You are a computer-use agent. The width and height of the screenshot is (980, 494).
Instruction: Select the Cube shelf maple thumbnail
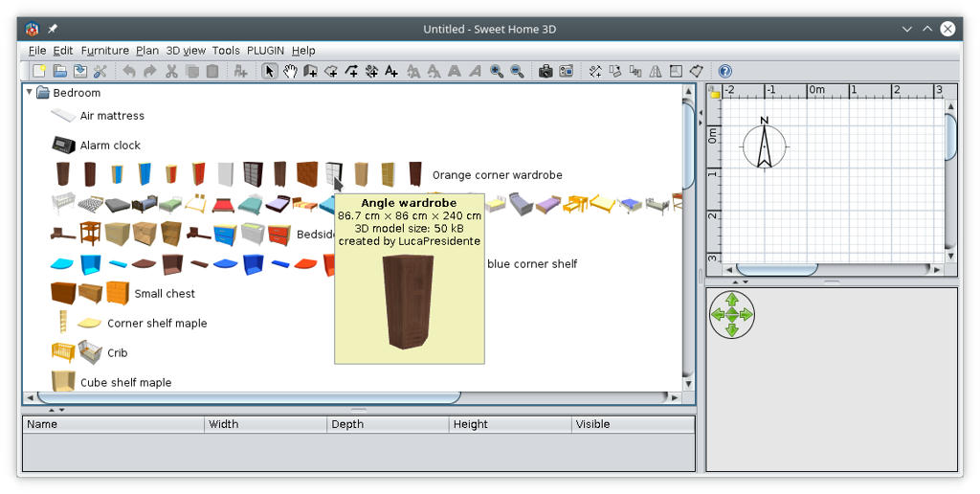(63, 381)
